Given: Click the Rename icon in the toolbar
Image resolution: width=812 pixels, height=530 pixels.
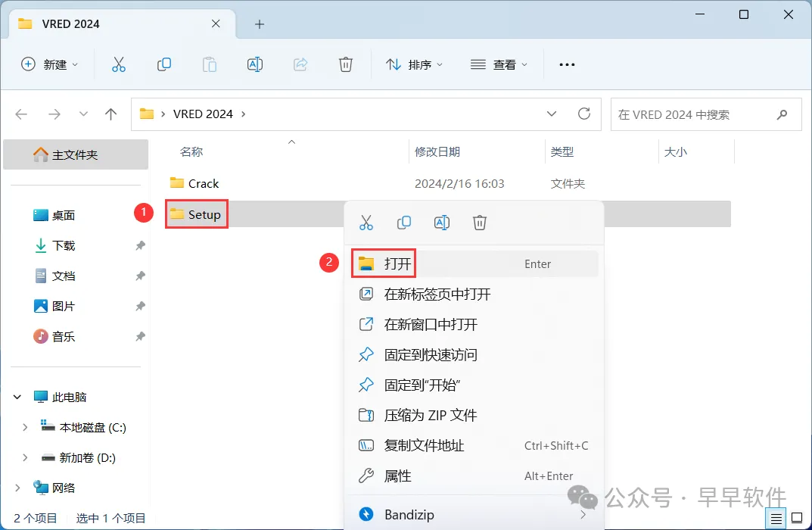Looking at the screenshot, I should coord(255,64).
